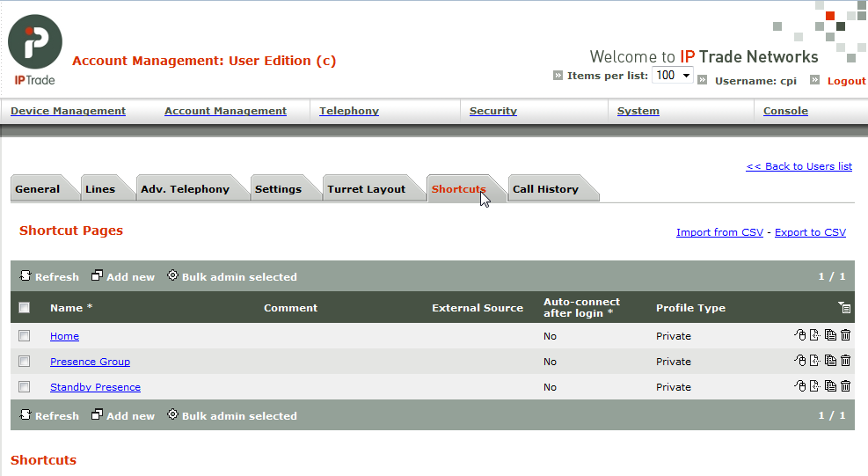Screen dimensions: 868x476
Task: Click the top Add new button
Action: click(123, 277)
